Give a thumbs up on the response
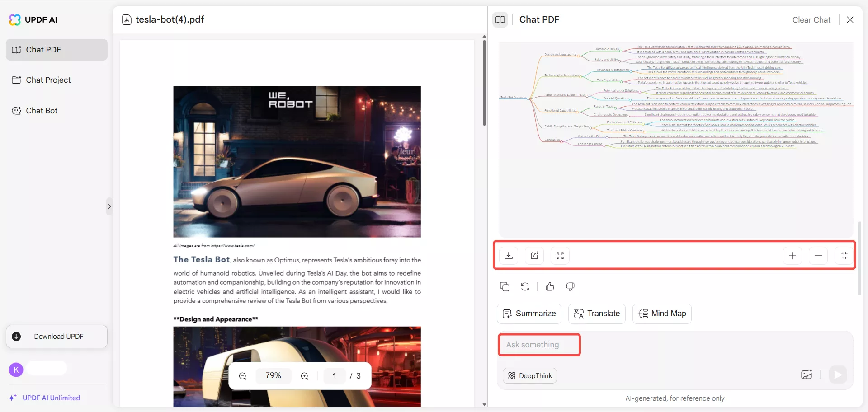Image resolution: width=868 pixels, height=412 pixels. tap(550, 286)
